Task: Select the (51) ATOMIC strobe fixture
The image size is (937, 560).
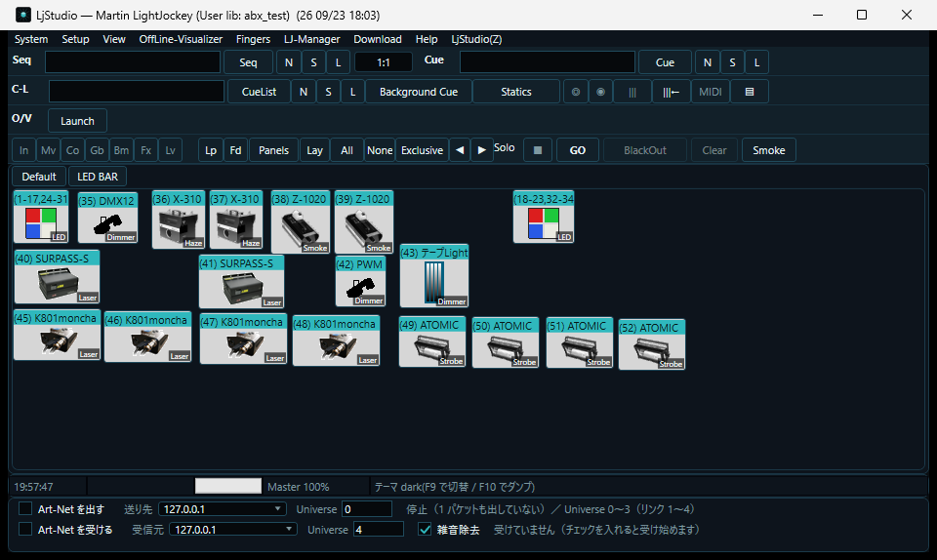Action: [x=580, y=342]
